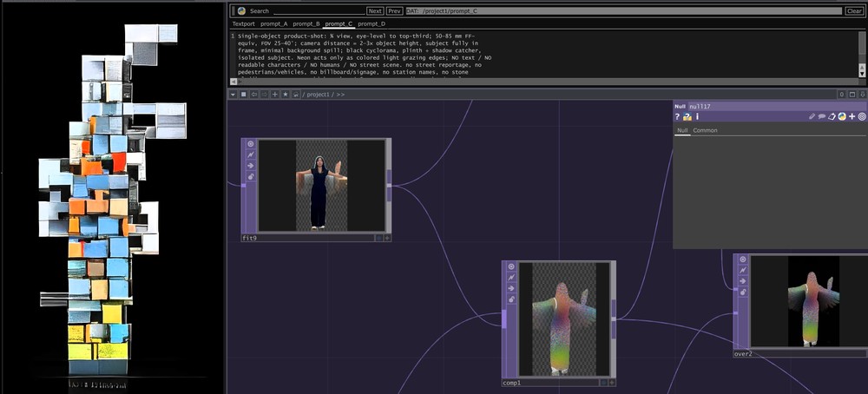Toggle the lock flag on comp1 node

click(511, 299)
